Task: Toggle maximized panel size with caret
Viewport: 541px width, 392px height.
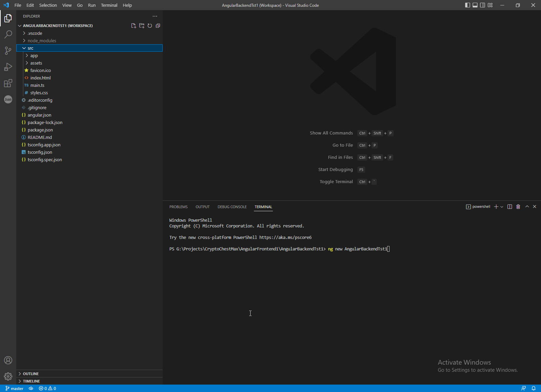Action: tap(527, 206)
